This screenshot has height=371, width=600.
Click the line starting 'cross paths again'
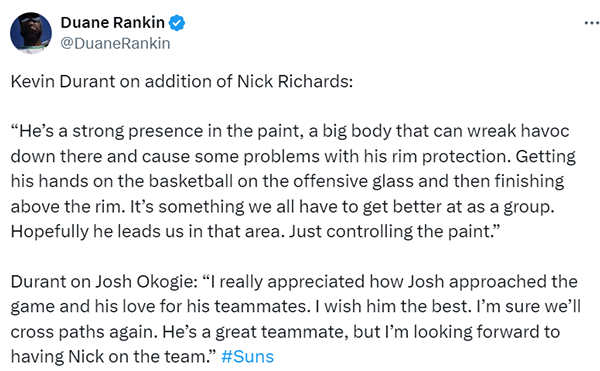coord(285,332)
